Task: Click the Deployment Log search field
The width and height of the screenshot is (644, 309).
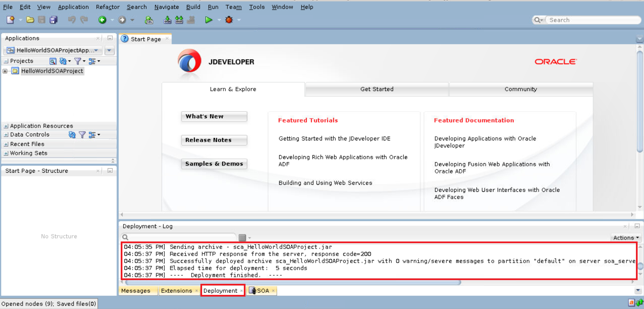Action: 179,237
